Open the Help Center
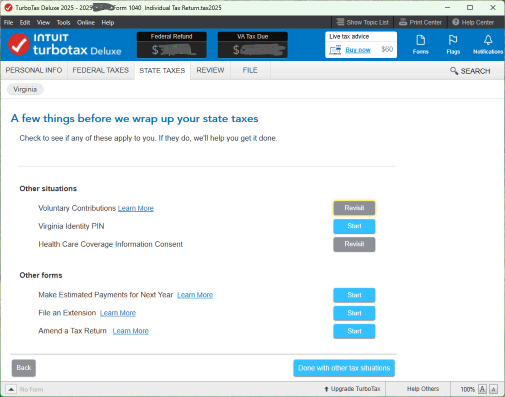This screenshot has height=397, width=505. (473, 22)
